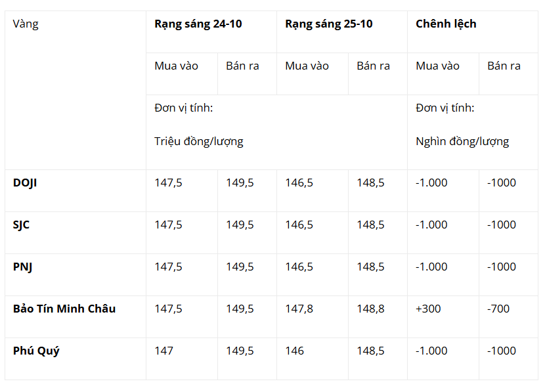Select the 148,8 sell price cell
Screen dimensions: 545x392
pos(371,309)
